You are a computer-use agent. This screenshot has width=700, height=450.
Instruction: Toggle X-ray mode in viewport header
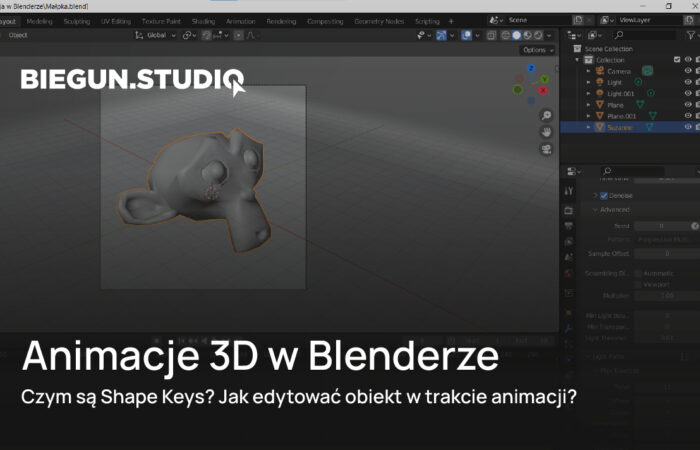click(491, 35)
